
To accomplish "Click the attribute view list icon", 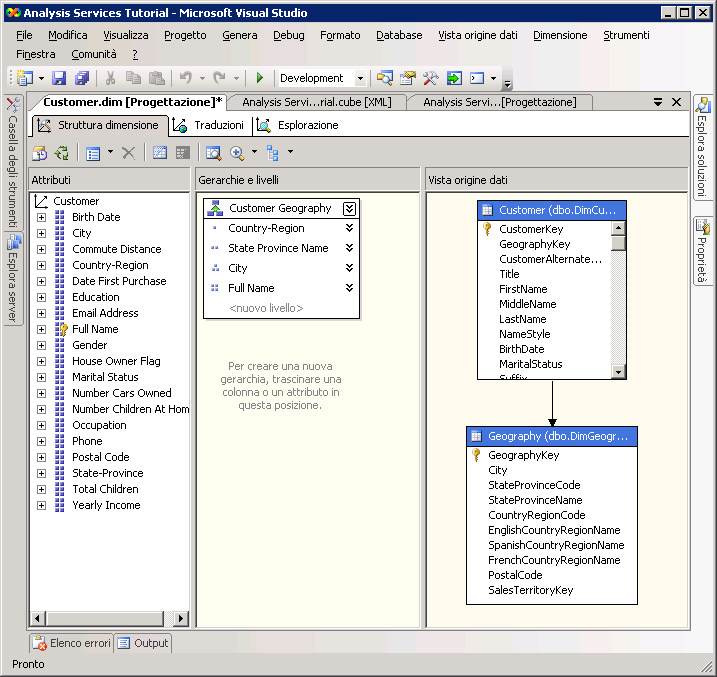I will pos(93,153).
